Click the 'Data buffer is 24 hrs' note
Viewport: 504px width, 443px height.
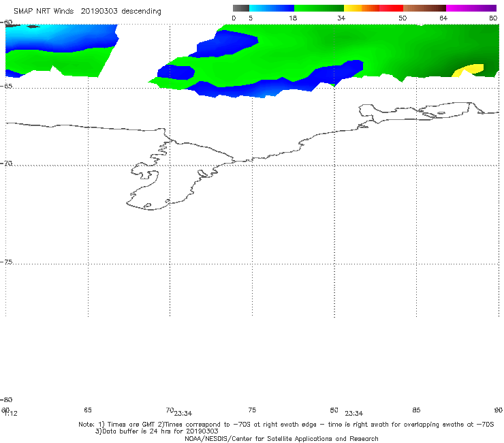[x=157, y=431]
